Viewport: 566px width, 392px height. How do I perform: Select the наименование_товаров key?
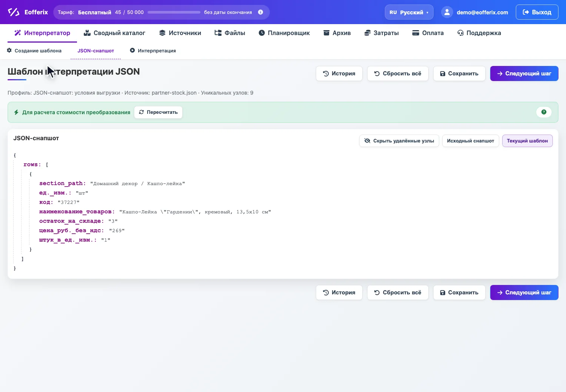point(77,212)
